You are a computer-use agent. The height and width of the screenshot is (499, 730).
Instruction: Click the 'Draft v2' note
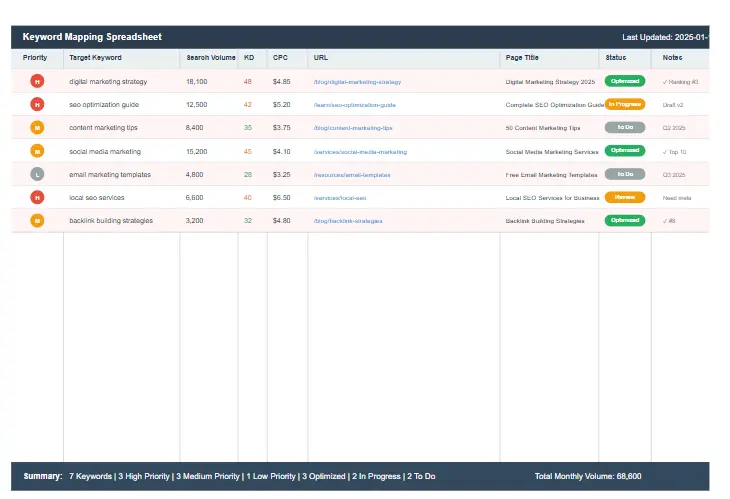pyautogui.click(x=673, y=105)
